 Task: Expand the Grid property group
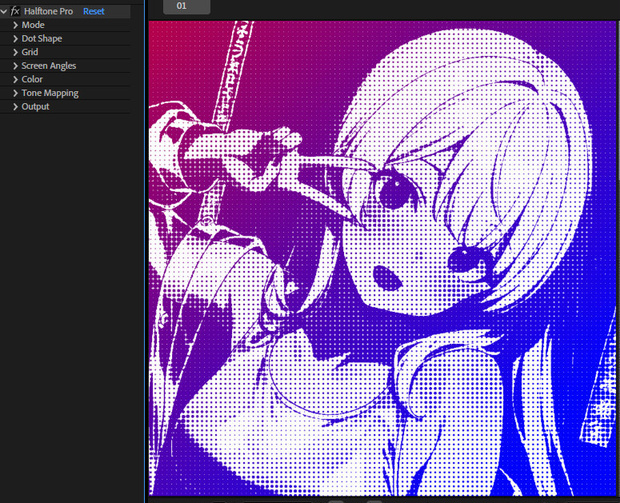[15, 52]
